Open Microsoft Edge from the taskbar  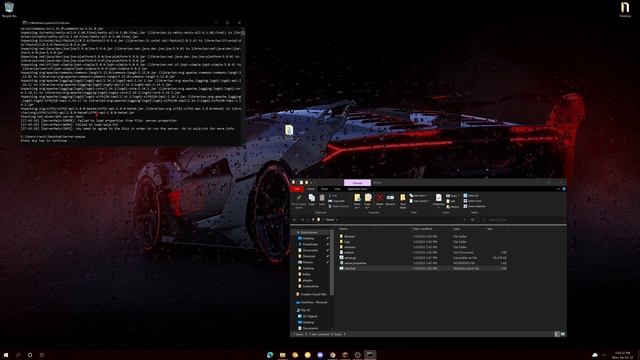(x=270, y=355)
